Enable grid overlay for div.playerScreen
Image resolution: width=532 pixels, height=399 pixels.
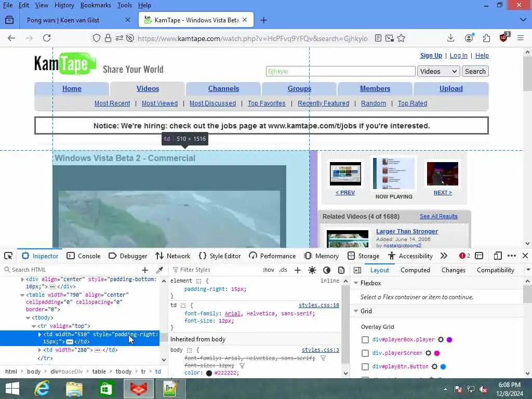click(365, 353)
